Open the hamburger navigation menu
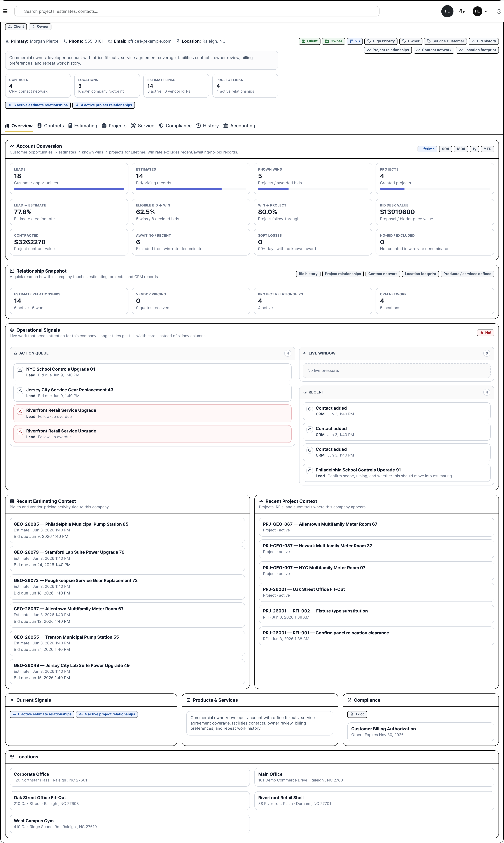This screenshot has width=504, height=843. (x=5, y=11)
